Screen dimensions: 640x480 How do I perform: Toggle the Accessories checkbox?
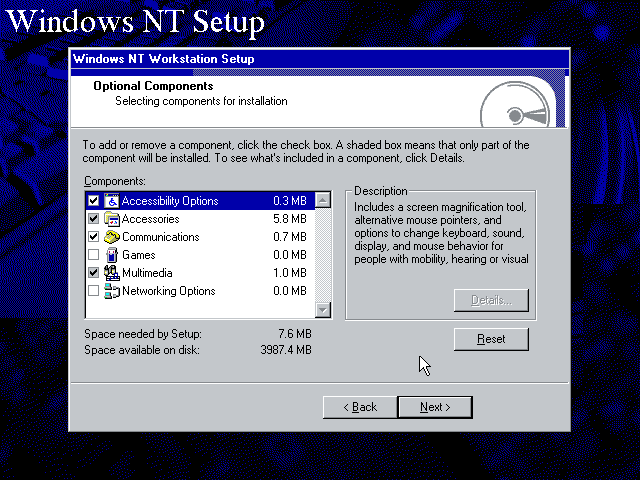coord(93,219)
